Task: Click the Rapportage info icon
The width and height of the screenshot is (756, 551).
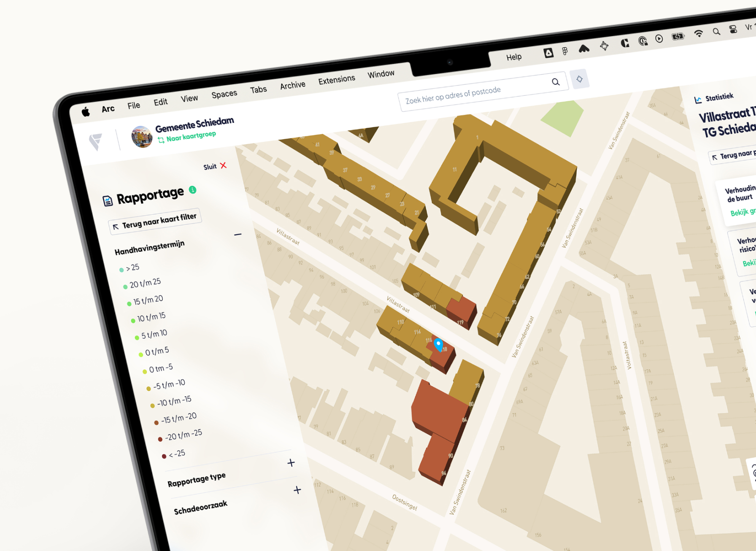Action: pos(193,190)
